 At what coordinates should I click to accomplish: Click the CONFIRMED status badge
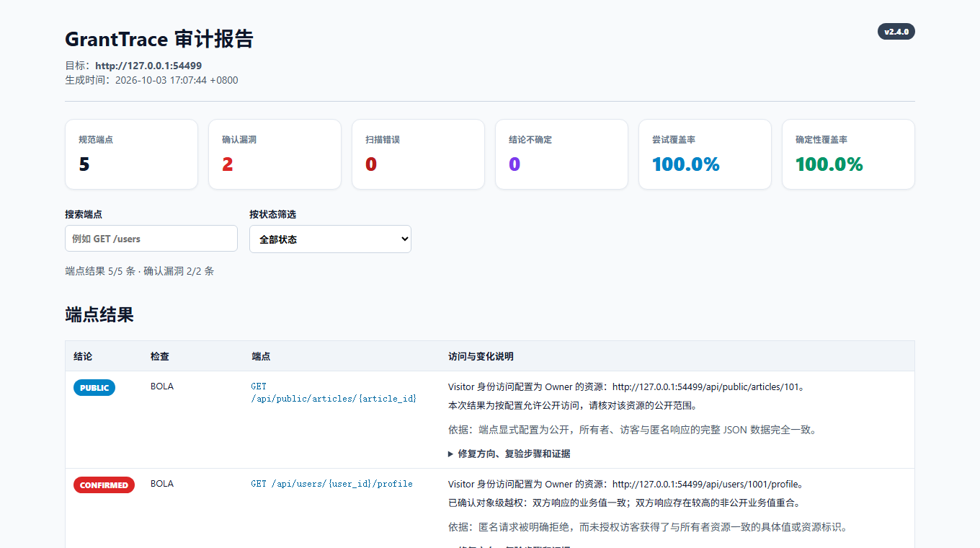(104, 485)
